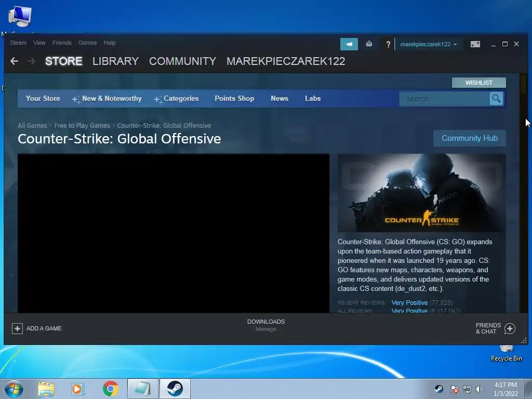Open the Points Shop tab
Viewport: 532px width, 399px height.
(234, 98)
